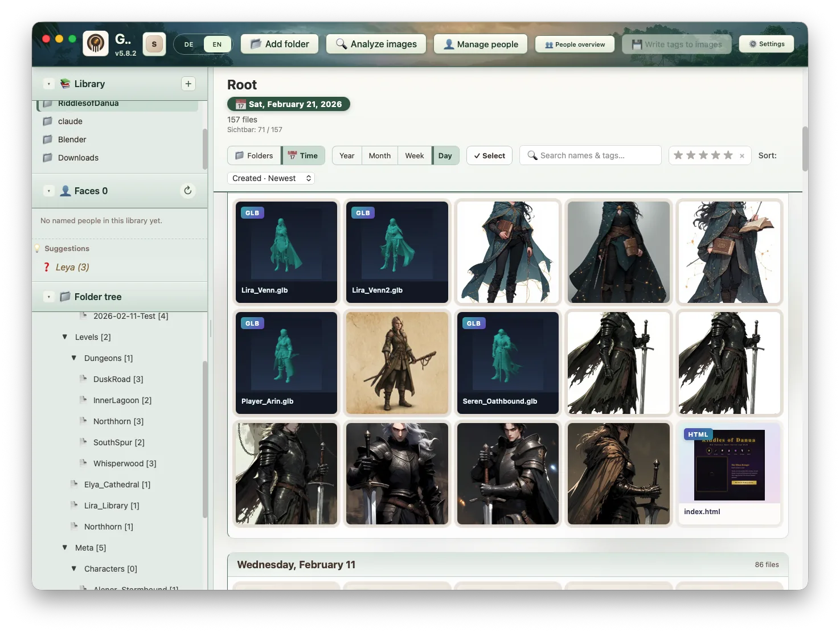Open People overview
840x632 pixels.
point(575,44)
